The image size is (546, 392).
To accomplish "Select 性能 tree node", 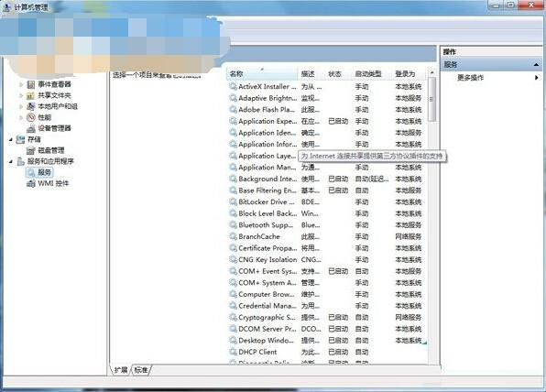I will 45,117.
